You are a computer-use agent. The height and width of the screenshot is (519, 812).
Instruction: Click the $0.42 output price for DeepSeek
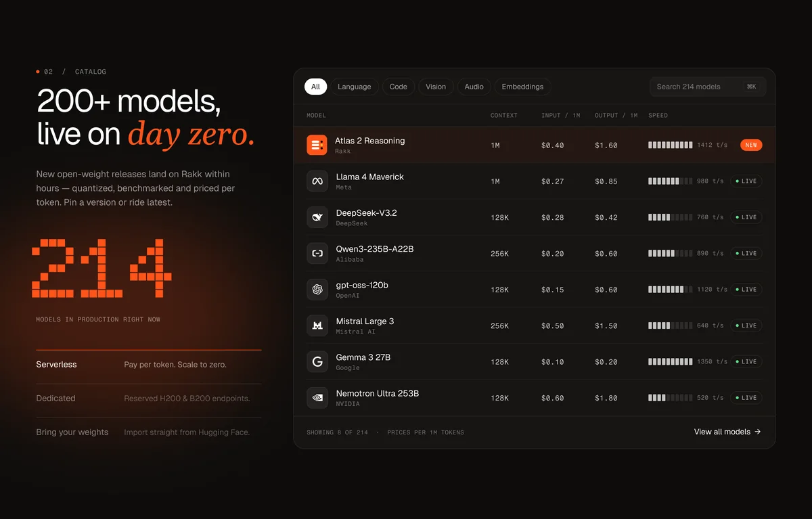point(606,217)
